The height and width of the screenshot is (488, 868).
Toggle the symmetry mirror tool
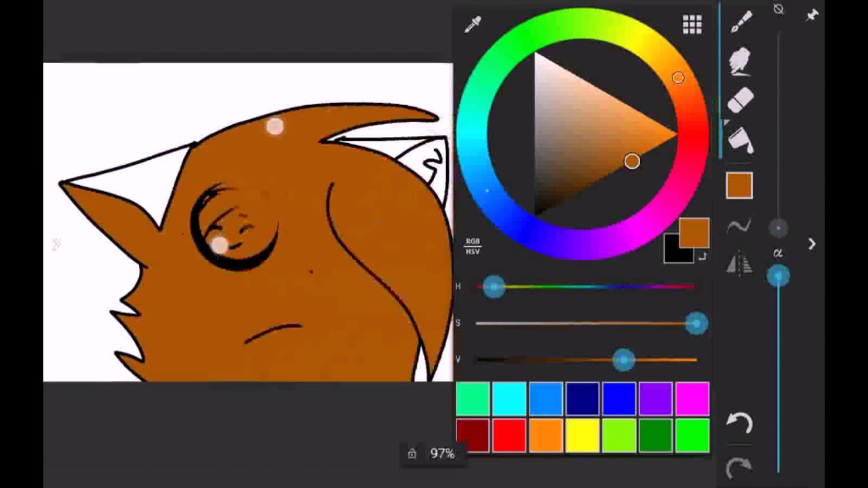(x=739, y=263)
